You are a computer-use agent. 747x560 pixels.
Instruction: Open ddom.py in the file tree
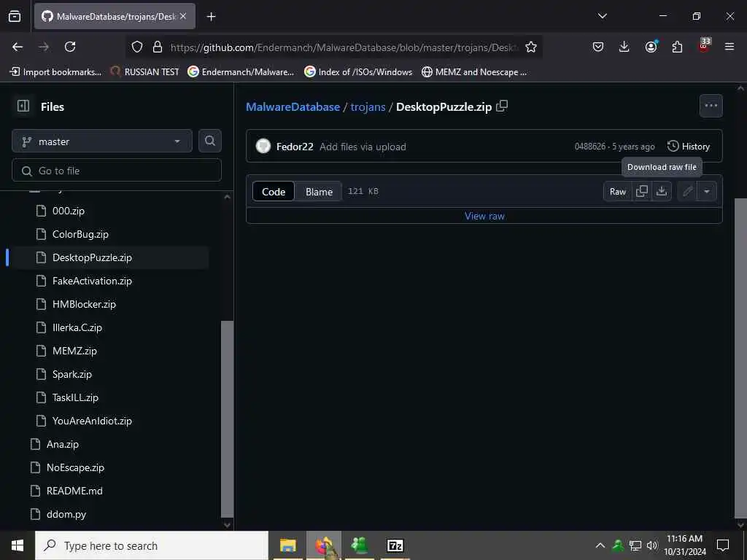click(x=66, y=514)
